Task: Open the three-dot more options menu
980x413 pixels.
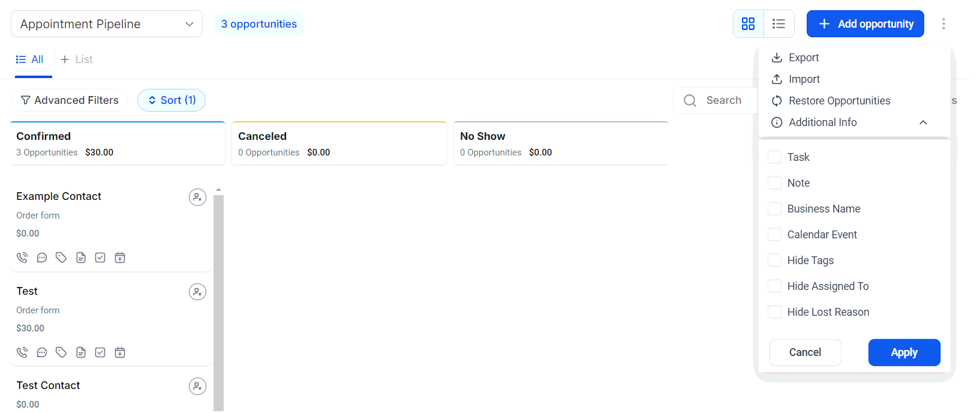Action: pos(943,24)
